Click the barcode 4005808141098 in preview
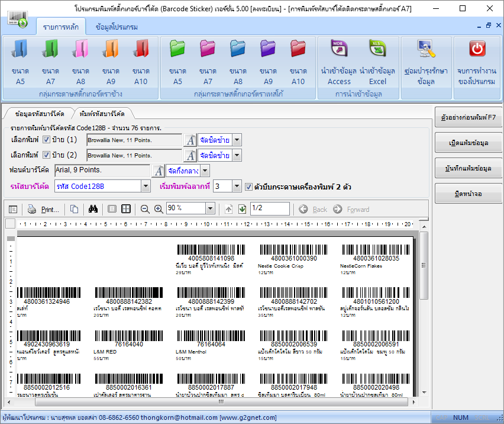 pos(211,250)
